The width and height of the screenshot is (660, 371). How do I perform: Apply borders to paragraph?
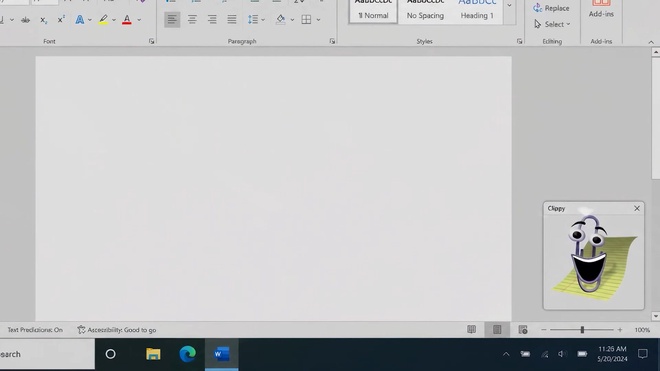tap(306, 19)
